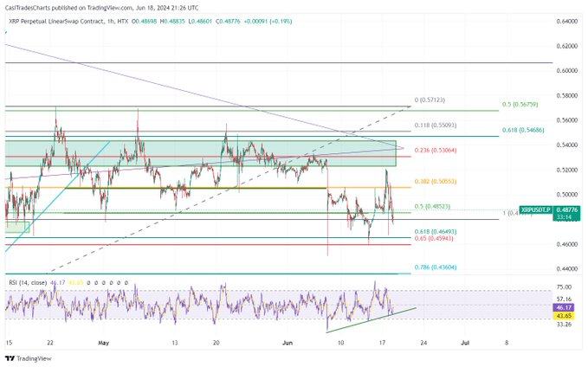
Task: Click the Jun label on time axis
Action: click(288, 343)
